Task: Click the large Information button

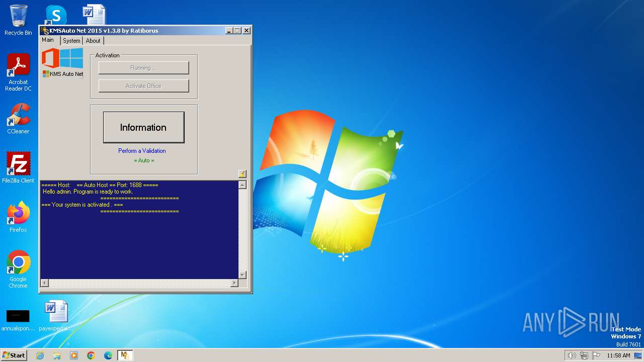Action: click(x=143, y=127)
